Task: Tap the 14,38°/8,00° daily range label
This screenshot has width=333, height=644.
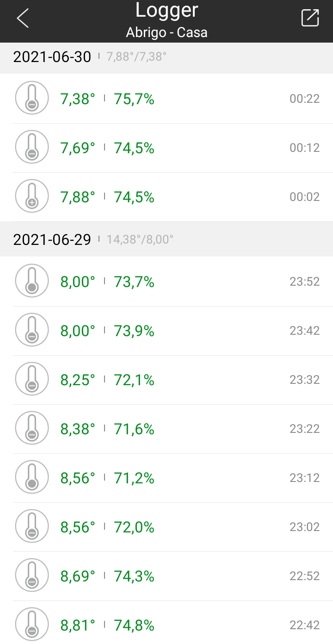Action: click(140, 239)
